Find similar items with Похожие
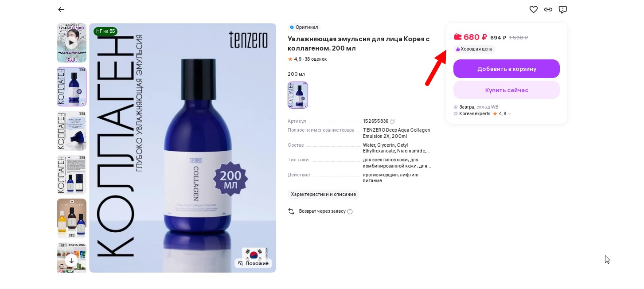This screenshot has width=644, height=289. click(253, 263)
